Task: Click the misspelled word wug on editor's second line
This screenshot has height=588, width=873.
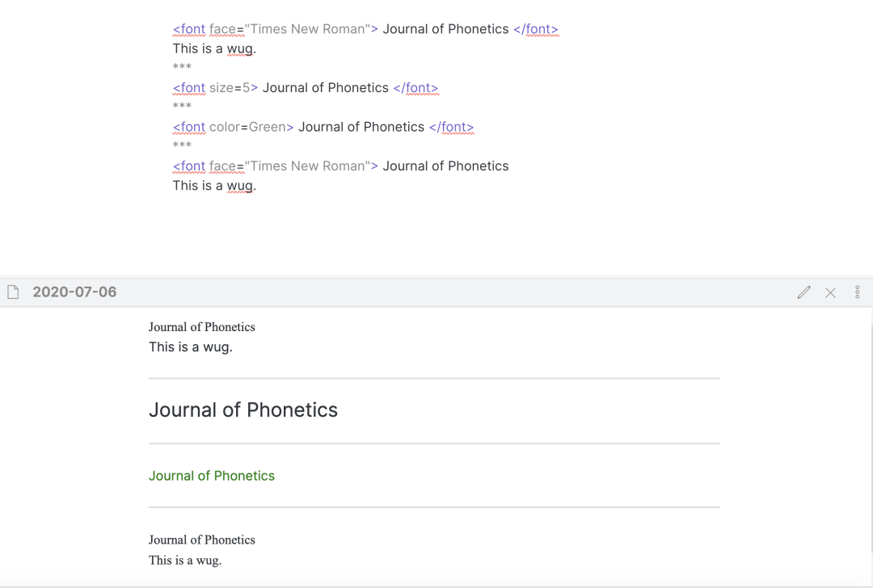Action: 240,49
